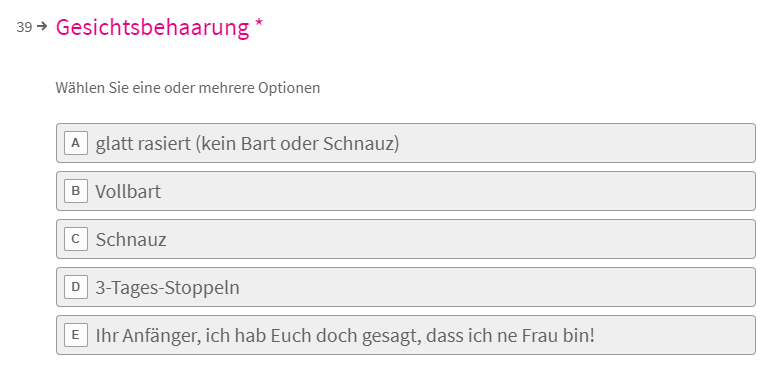Tick the '3-Tages-Stoppeln' option
771x374 pixels.
[x=406, y=287]
